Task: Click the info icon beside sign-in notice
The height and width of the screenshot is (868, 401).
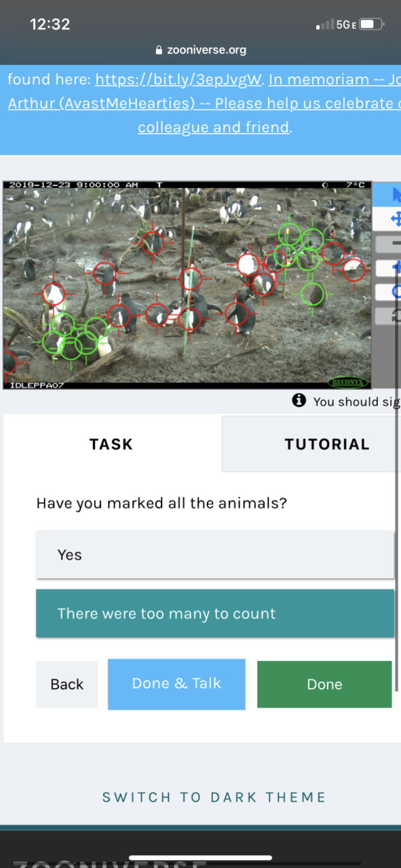Action: click(299, 401)
